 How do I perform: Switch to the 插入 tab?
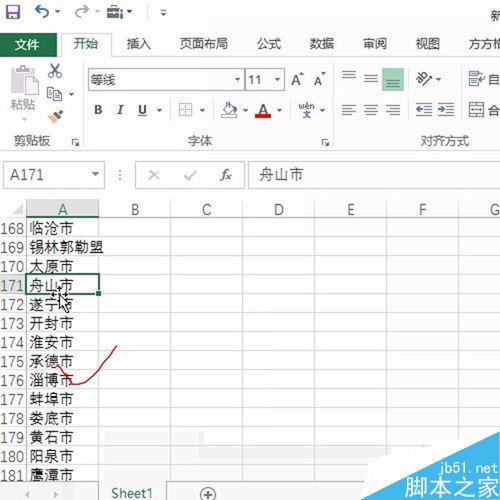[138, 44]
